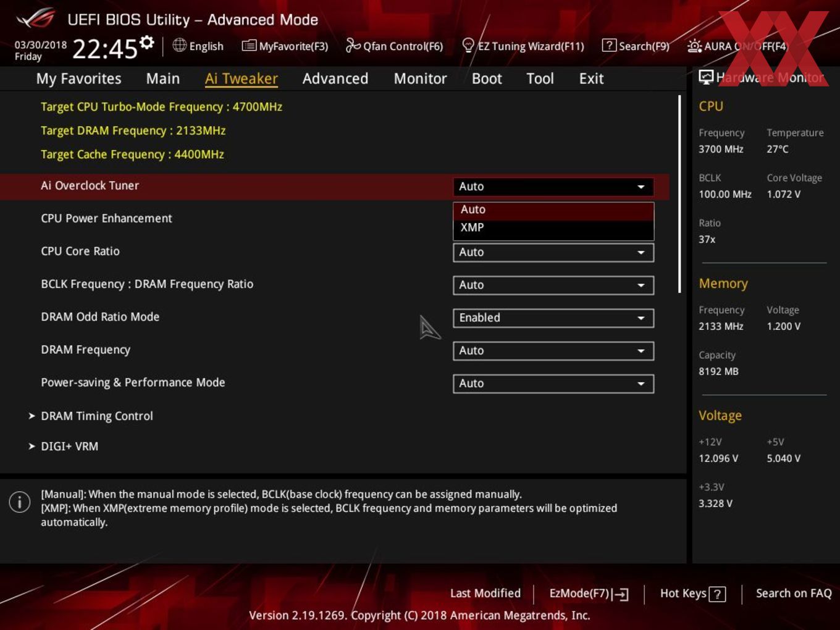Switch to the Boot tab
This screenshot has height=630, width=840.
(487, 78)
